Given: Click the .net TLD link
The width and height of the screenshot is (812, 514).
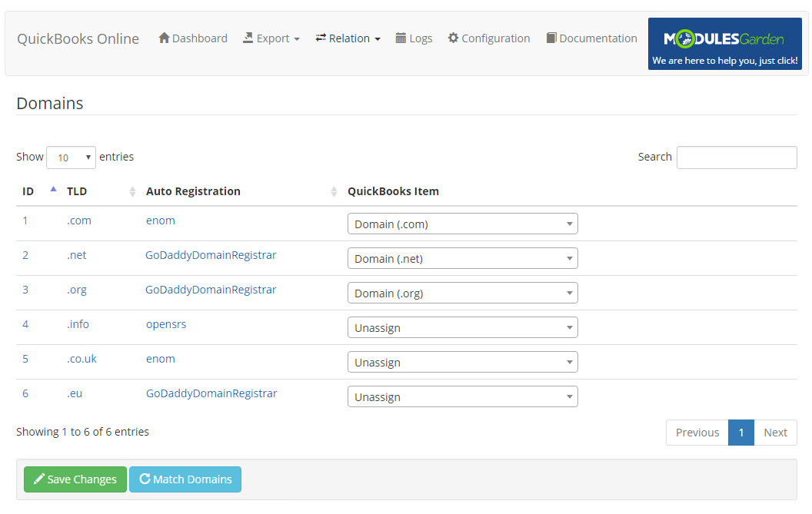Looking at the screenshot, I should pyautogui.click(x=77, y=255).
